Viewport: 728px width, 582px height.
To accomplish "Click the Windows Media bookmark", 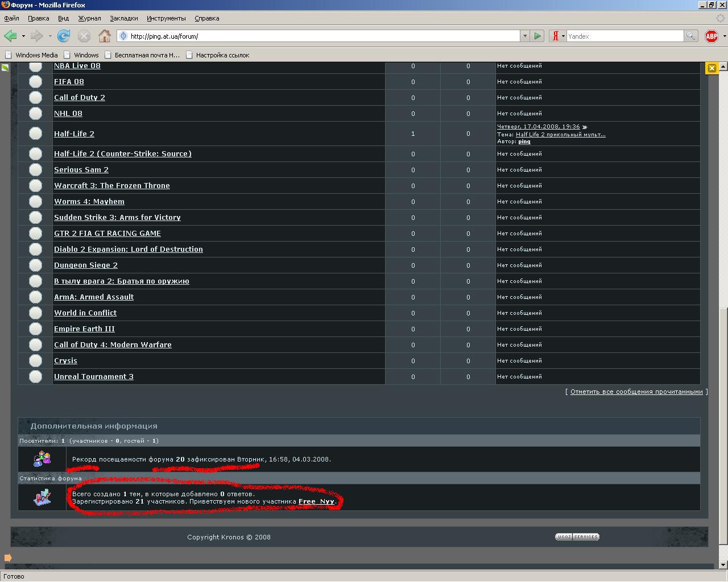I will pos(31,55).
